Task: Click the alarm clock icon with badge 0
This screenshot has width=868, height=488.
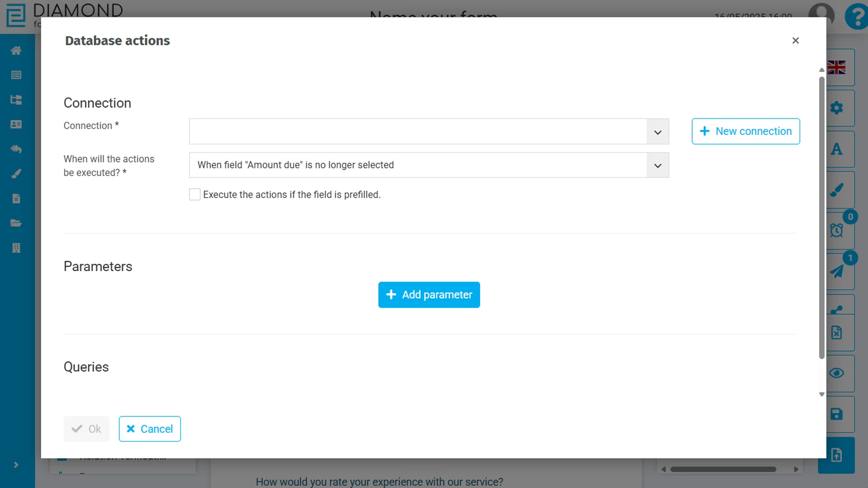Action: tap(836, 230)
